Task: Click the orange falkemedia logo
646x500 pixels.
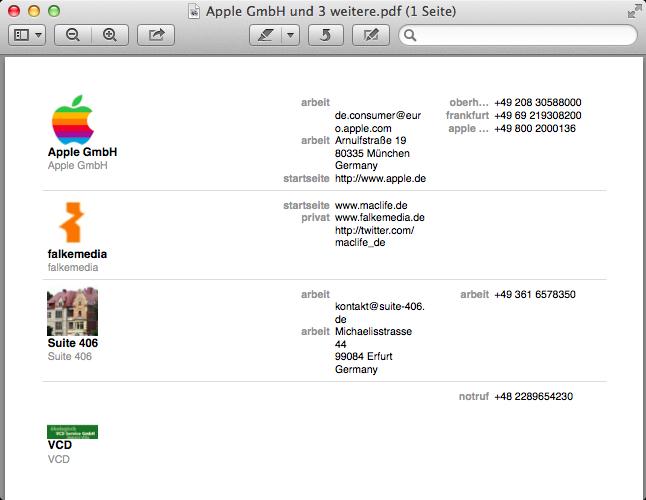Action: pos(72,222)
